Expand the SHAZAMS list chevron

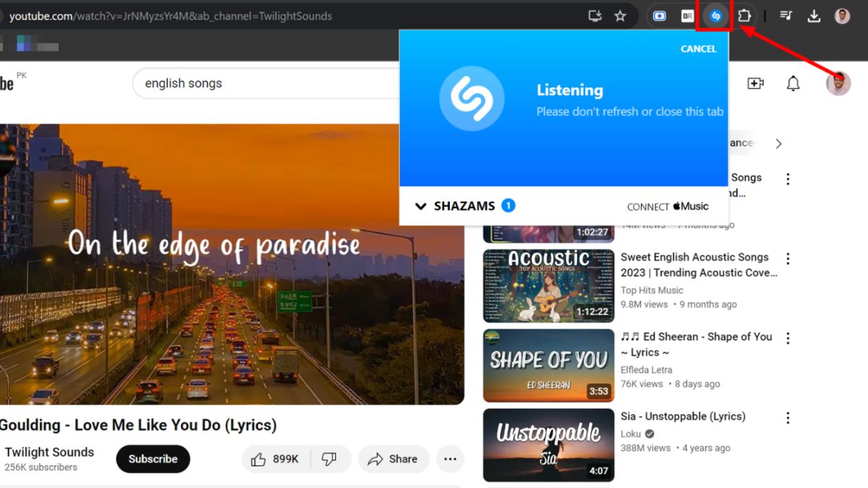(x=421, y=206)
